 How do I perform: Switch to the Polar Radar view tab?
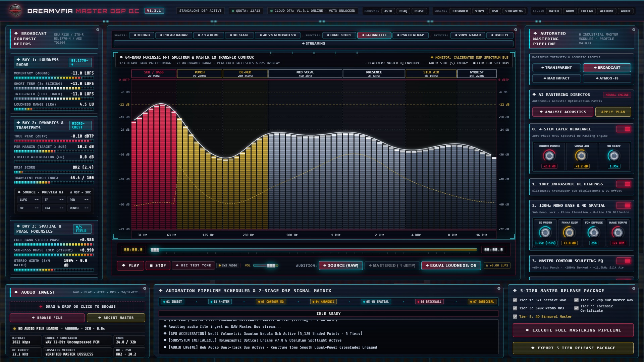pos(173,35)
